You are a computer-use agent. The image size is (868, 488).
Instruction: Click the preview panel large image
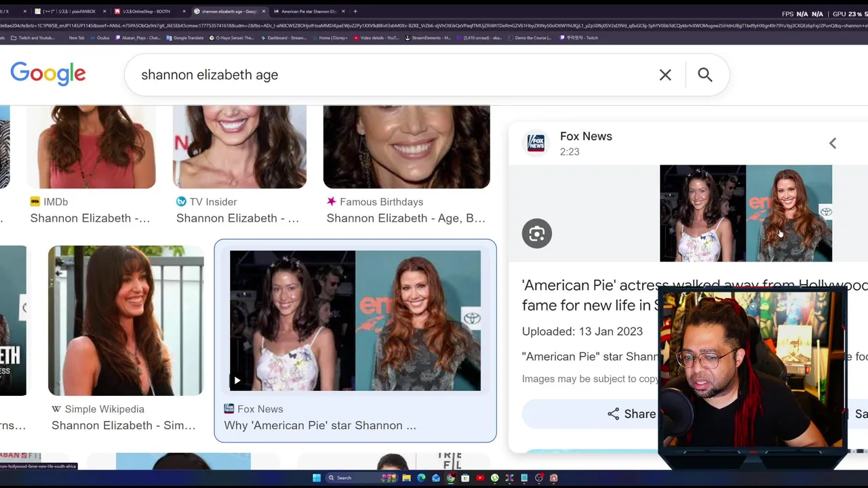click(746, 213)
